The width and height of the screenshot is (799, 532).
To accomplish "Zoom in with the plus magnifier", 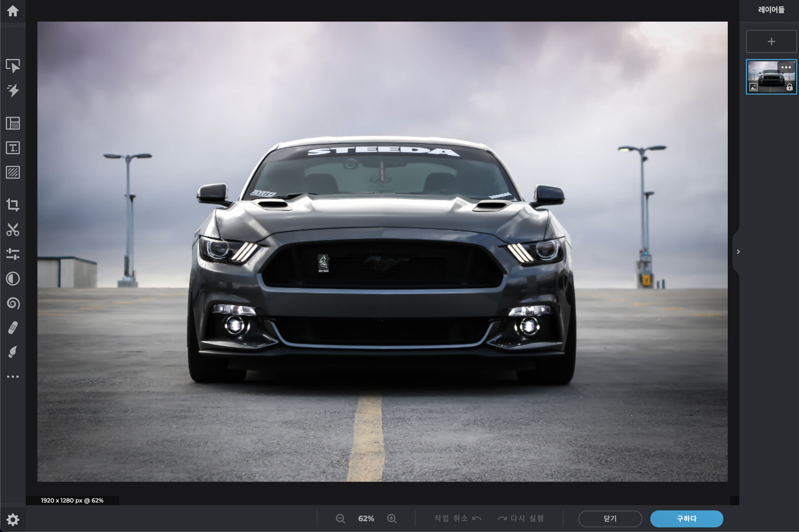I will pyautogui.click(x=392, y=519).
